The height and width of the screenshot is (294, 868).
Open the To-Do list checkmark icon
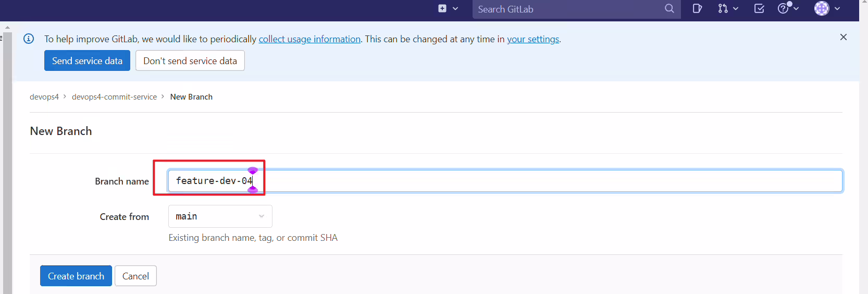tap(759, 8)
